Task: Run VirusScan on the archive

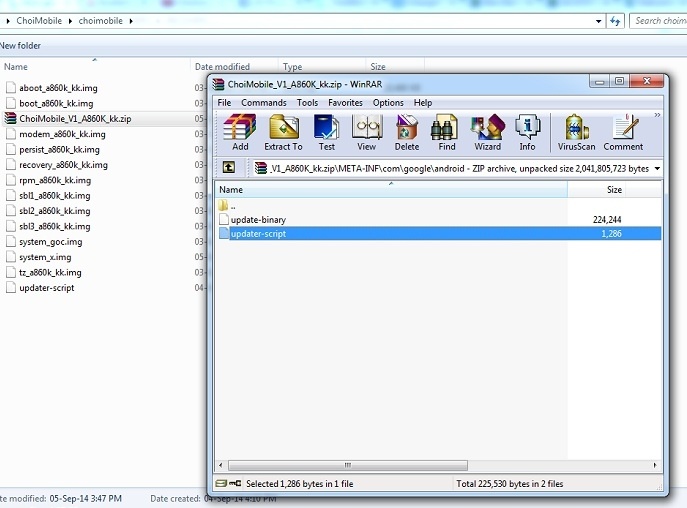Action: coord(575,132)
